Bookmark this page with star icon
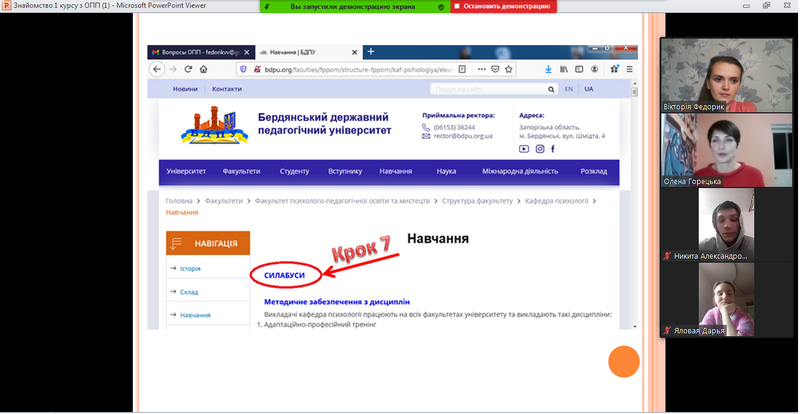Viewport: 800px width, 414px height. coord(508,69)
